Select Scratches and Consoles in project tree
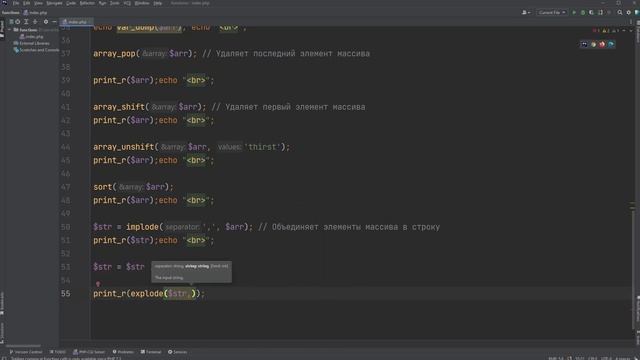 point(37,50)
